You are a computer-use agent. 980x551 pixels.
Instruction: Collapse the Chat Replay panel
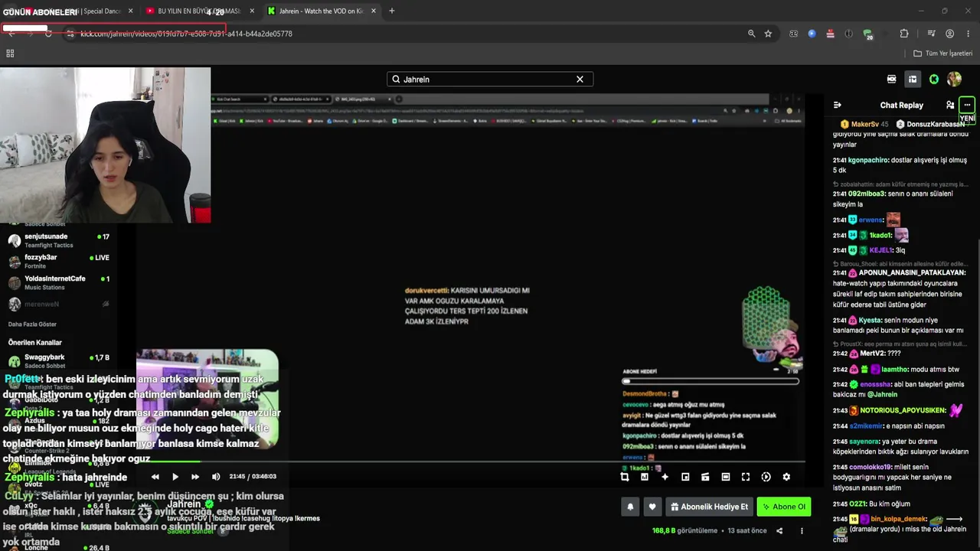[838, 105]
